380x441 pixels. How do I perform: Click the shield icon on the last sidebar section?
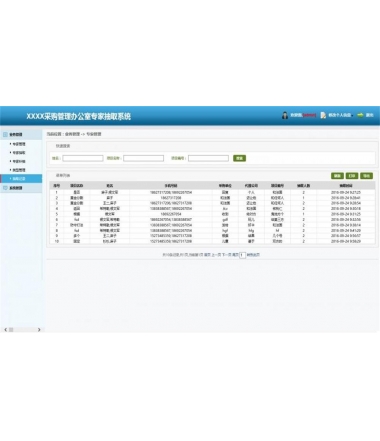click(x=5, y=188)
